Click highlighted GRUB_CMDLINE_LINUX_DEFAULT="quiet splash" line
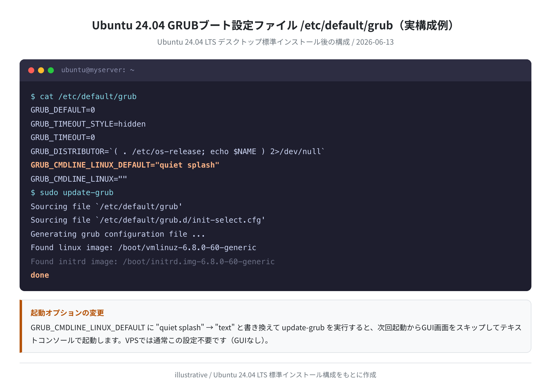 tap(125, 165)
